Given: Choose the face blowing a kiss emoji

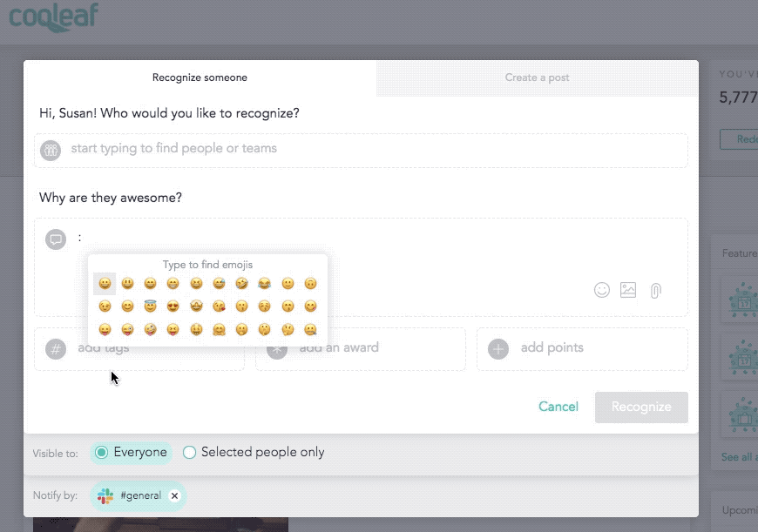Looking at the screenshot, I should point(219,306).
